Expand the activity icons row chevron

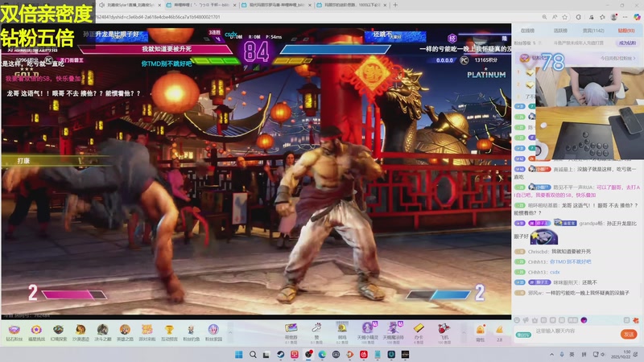point(230,333)
